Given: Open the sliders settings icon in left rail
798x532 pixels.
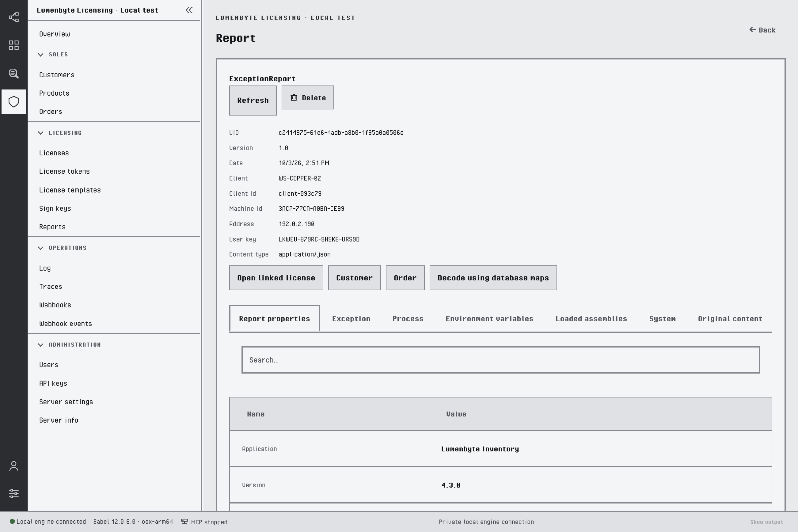Looking at the screenshot, I should 13,494.
